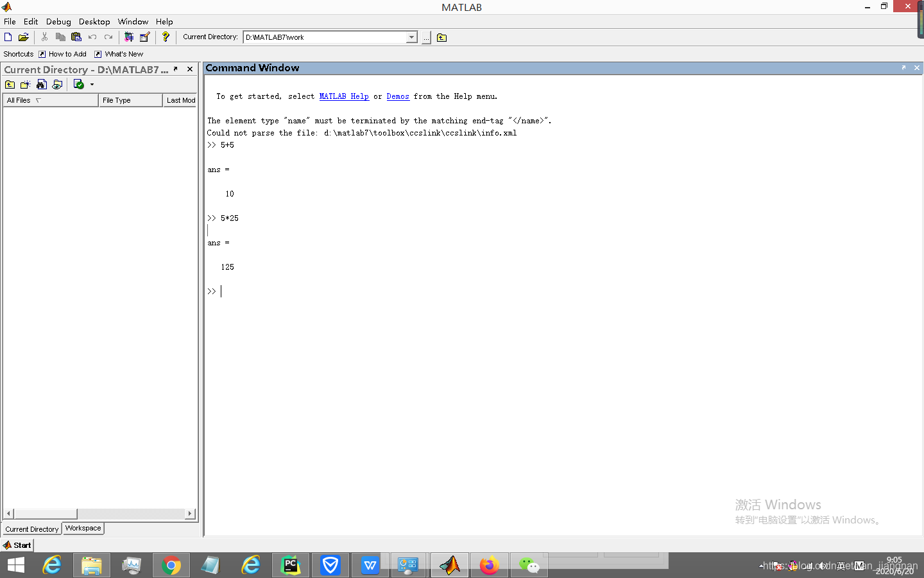The image size is (924, 578).
Task: Click the command prompt input line
Action: [x=565, y=292]
